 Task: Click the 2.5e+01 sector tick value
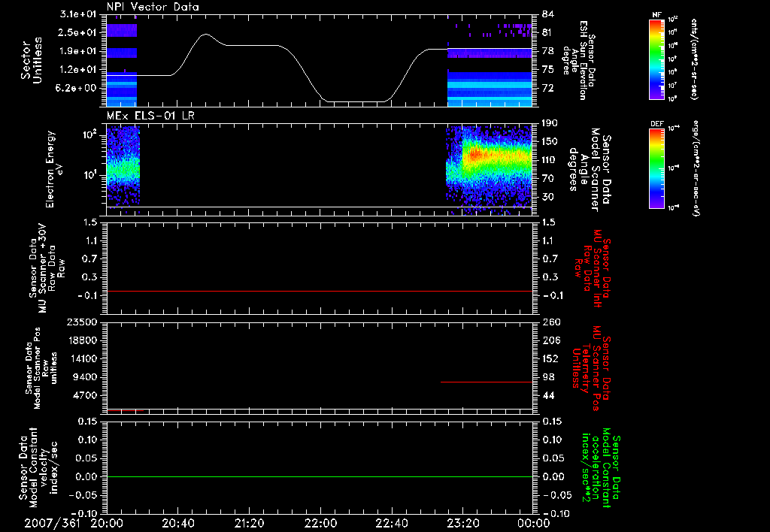click(x=77, y=32)
